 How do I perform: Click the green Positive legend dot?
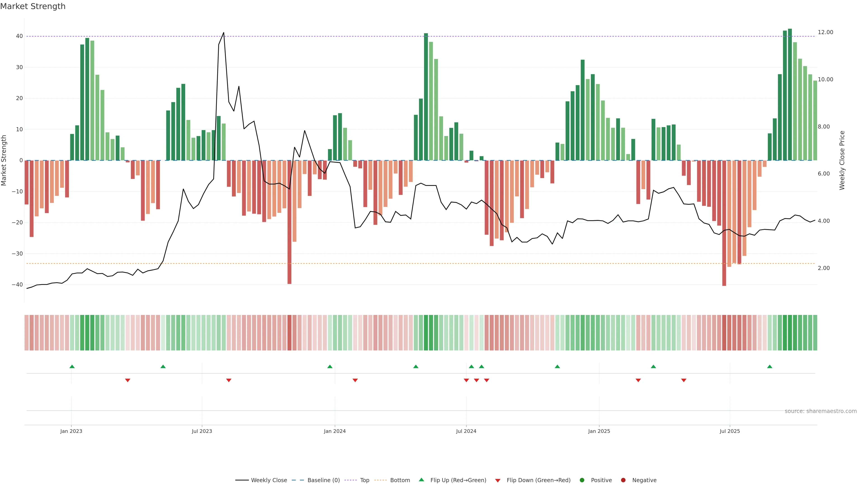(x=582, y=480)
